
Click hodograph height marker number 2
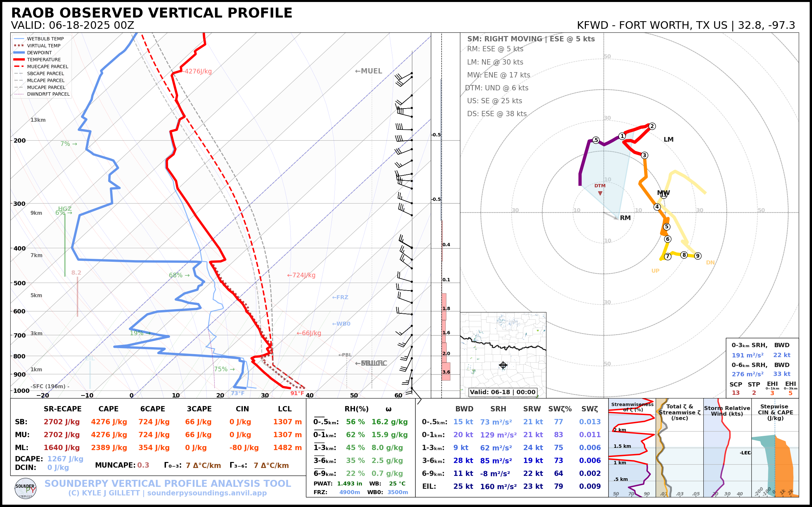(652, 126)
